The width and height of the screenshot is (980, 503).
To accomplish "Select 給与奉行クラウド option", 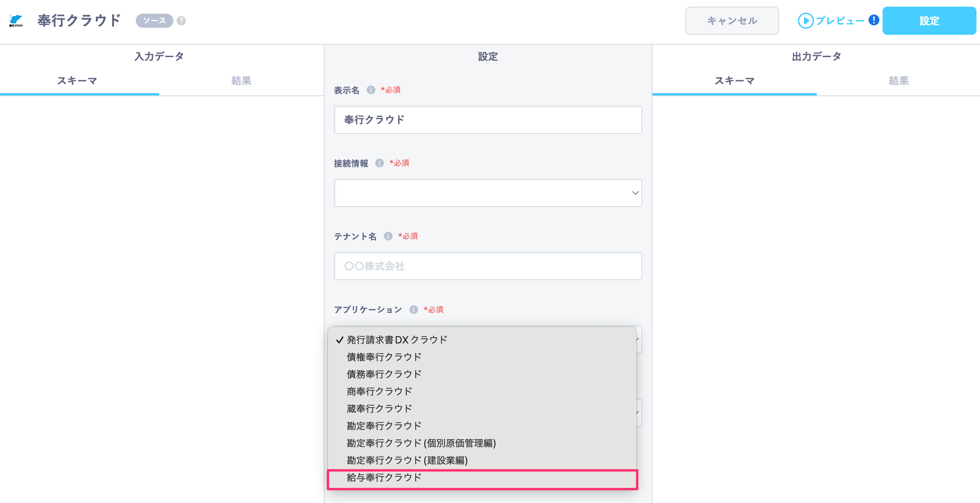I will tap(482, 478).
